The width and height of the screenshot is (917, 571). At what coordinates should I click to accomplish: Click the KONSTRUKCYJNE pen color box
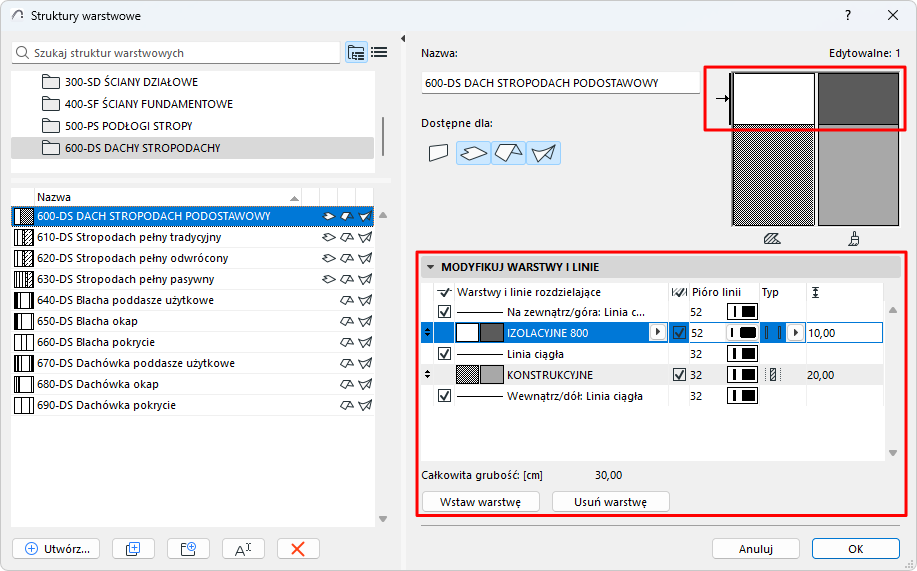[x=742, y=375]
